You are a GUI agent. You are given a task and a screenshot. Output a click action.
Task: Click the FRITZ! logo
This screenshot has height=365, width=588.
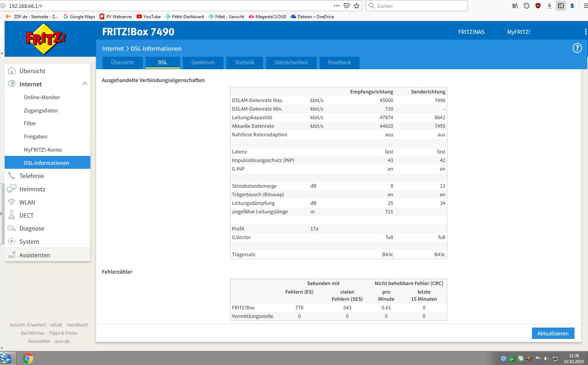[x=45, y=39]
